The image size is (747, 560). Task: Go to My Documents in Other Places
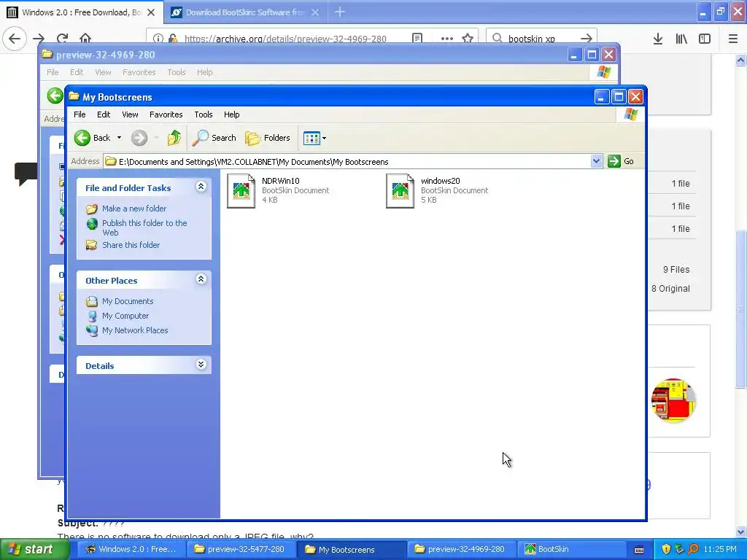point(128,301)
